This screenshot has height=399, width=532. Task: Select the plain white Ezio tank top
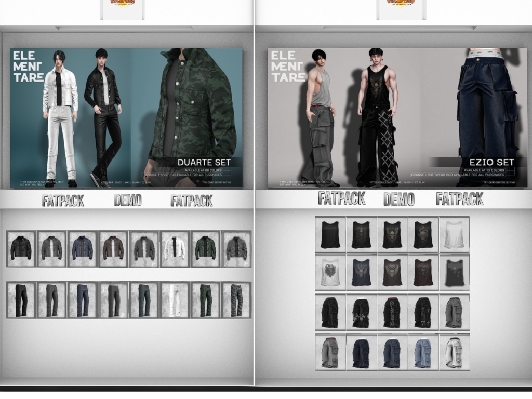pos(454,235)
